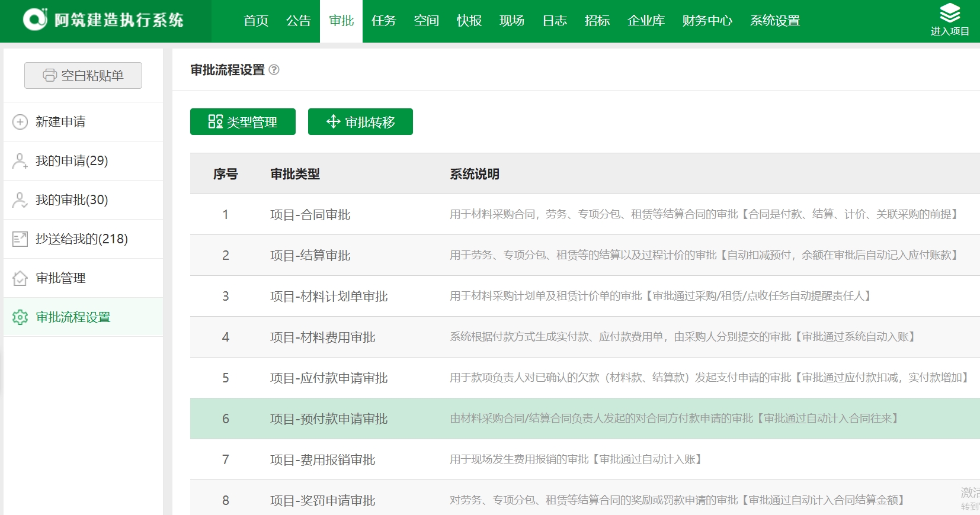Image resolution: width=980 pixels, height=515 pixels.
Task: Open 抄送给我的(218) in the sidebar
Action: [83, 239]
